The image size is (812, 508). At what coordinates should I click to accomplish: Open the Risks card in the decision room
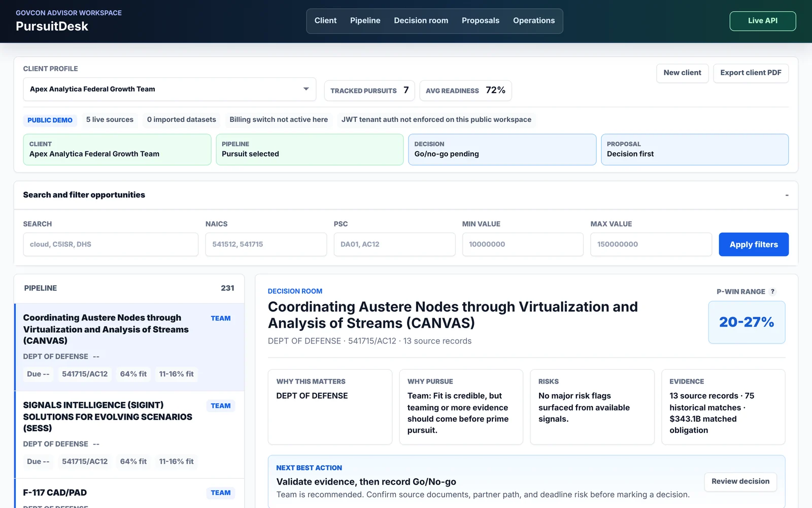[x=592, y=407]
